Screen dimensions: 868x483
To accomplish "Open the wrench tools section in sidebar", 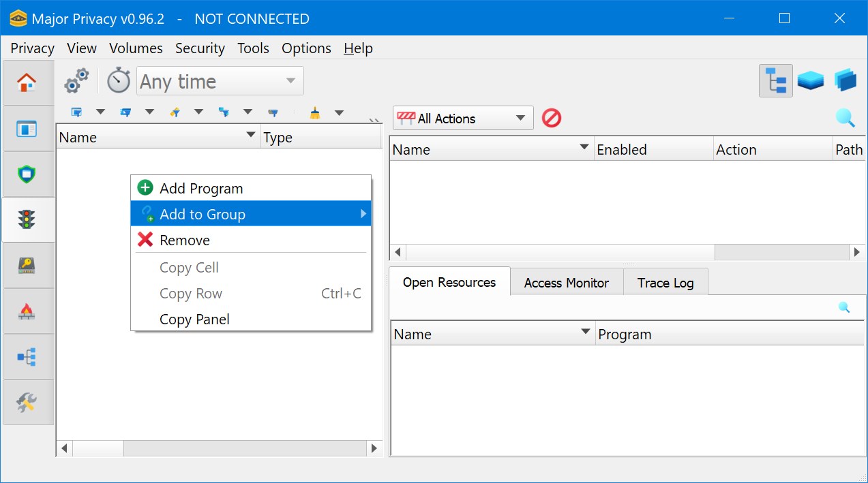I will 28,402.
